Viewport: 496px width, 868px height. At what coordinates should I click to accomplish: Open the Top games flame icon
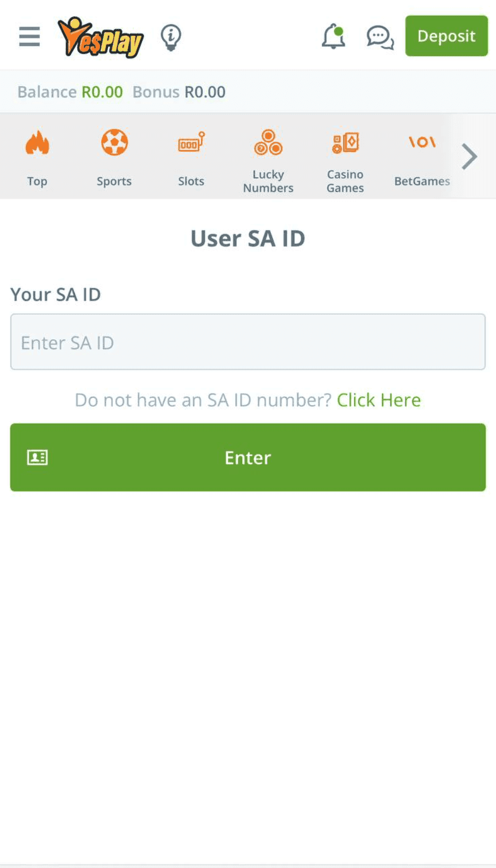click(x=37, y=143)
